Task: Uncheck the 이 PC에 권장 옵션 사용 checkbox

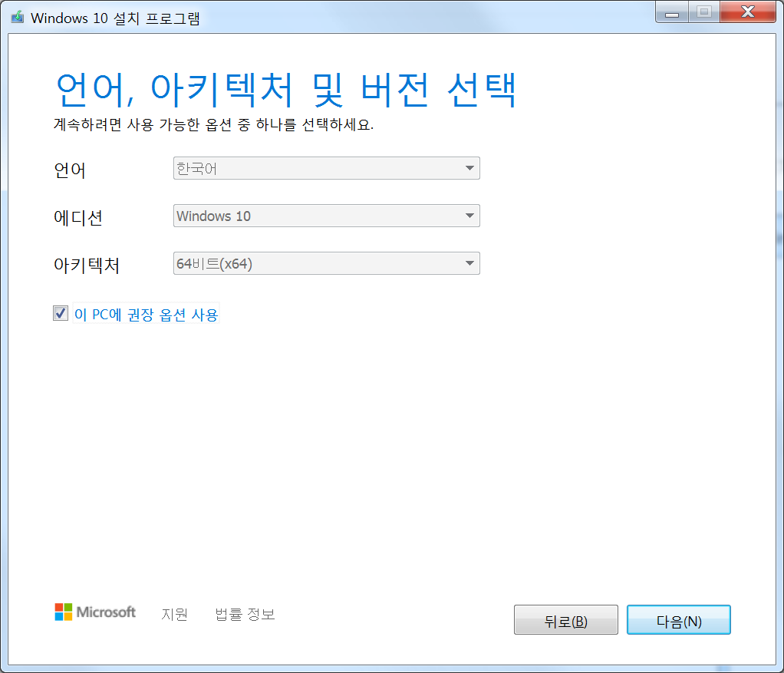Action: [x=61, y=313]
